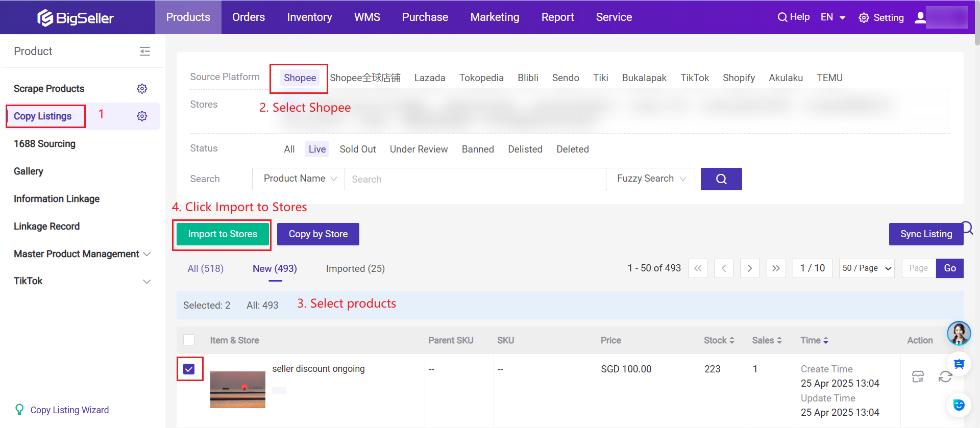Viewport: 980px width, 428px height.
Task: Open the Purchase top menu
Action: pos(425,17)
